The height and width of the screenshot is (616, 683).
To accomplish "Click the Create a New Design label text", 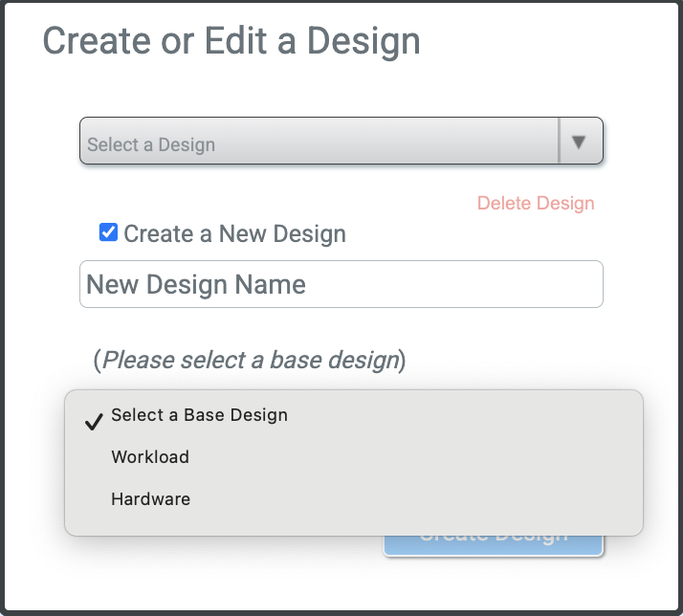I will point(234,233).
